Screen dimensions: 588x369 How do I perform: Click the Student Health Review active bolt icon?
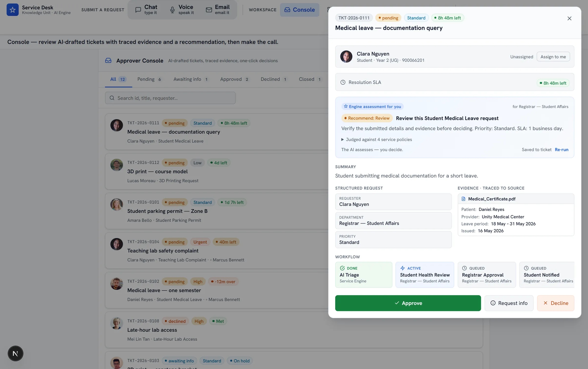tap(403, 268)
